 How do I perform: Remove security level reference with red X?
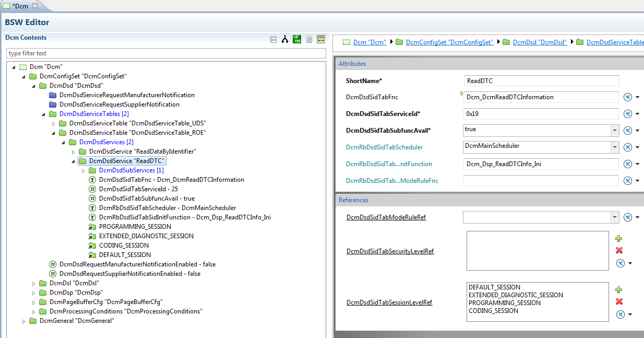click(619, 251)
